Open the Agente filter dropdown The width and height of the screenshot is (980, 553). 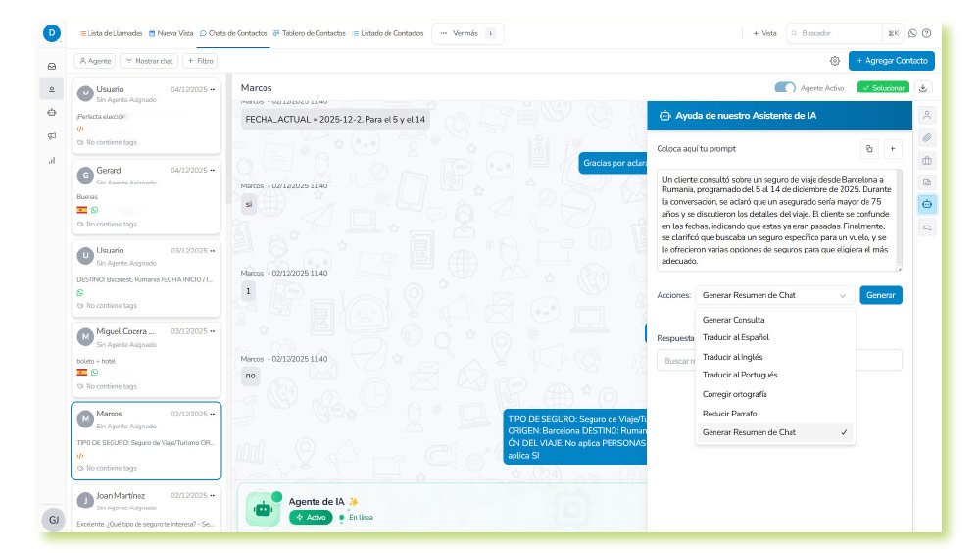[x=95, y=61]
